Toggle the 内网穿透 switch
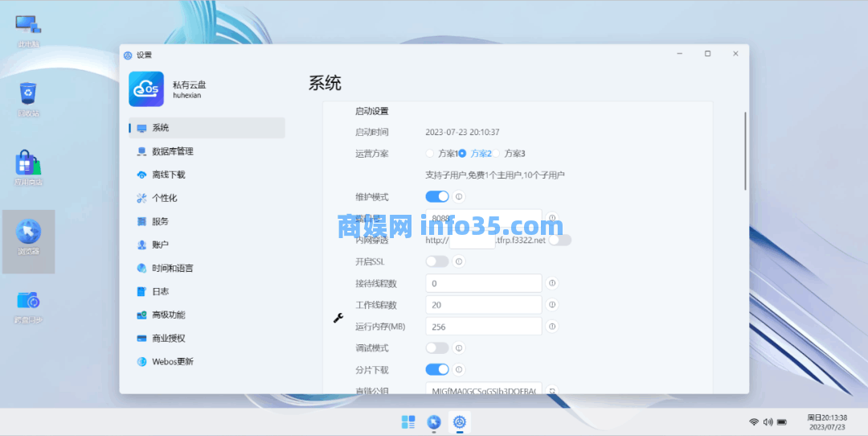The height and width of the screenshot is (436, 868). (559, 240)
